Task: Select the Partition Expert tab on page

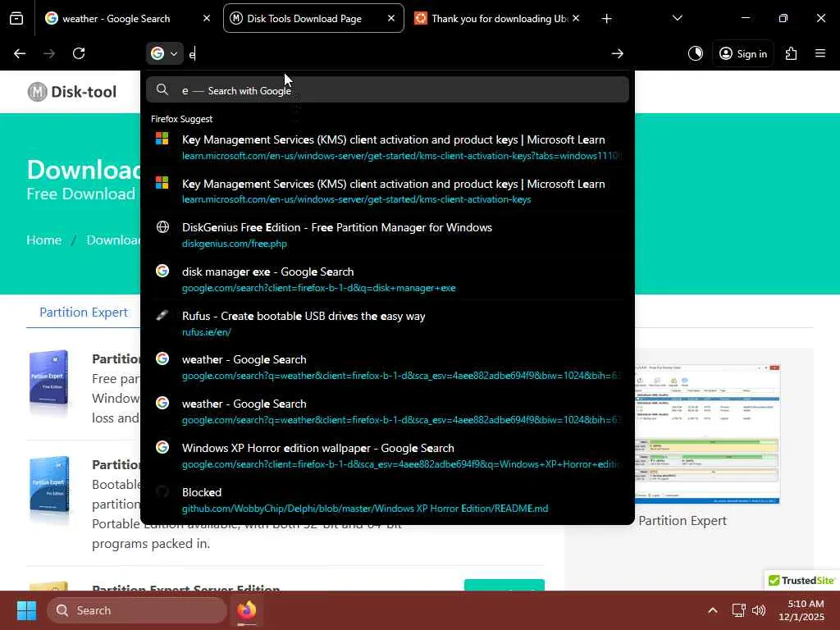Action: click(x=84, y=313)
